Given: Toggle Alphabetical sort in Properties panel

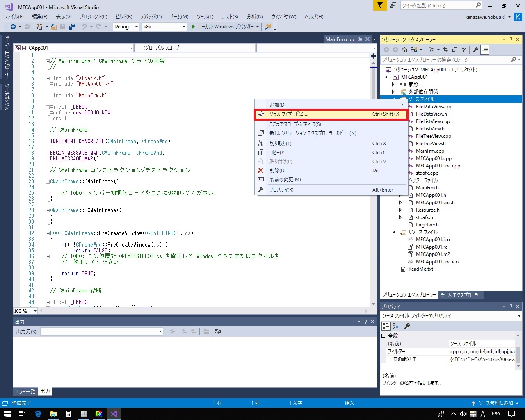Looking at the screenshot, I should pos(395,326).
